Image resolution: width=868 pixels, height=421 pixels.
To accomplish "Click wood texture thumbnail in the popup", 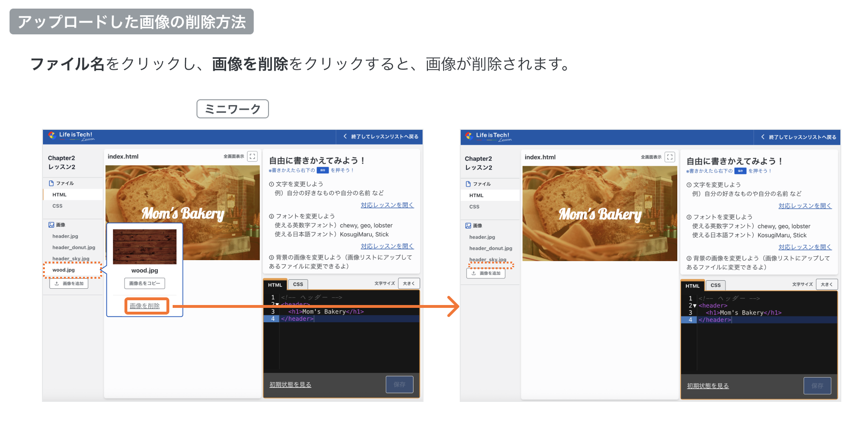I will click(x=145, y=246).
